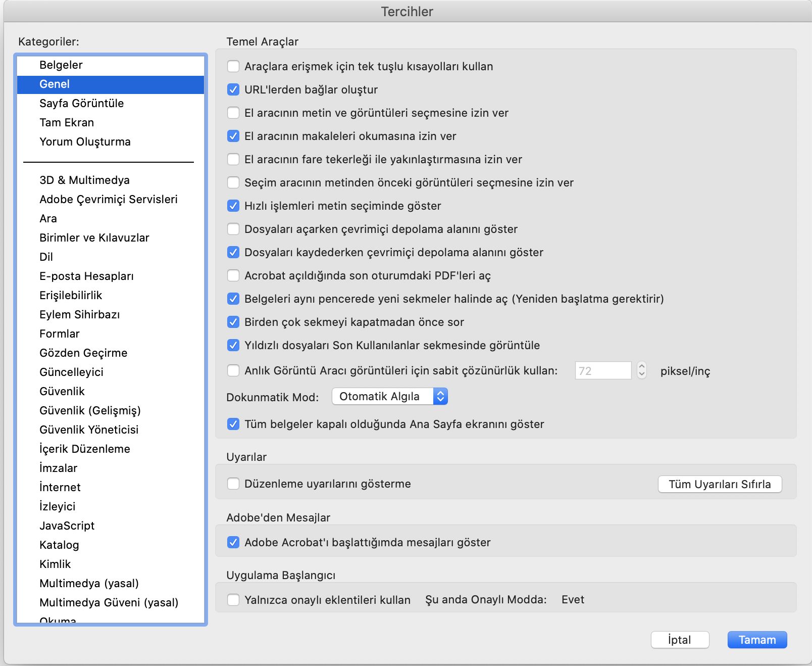Disable Birden çok sekmeyi kapatmadan önce sor
Image resolution: width=812 pixels, height=666 pixels.
click(233, 322)
